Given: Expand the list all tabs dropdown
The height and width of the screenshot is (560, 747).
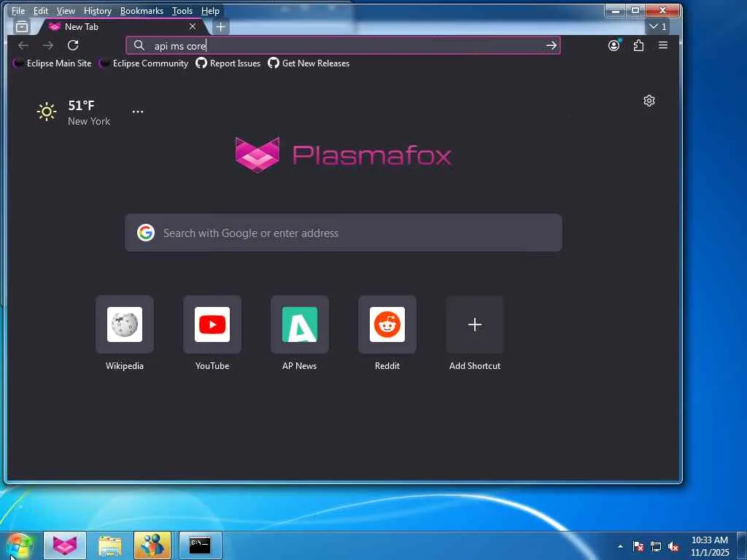Looking at the screenshot, I should point(658,27).
